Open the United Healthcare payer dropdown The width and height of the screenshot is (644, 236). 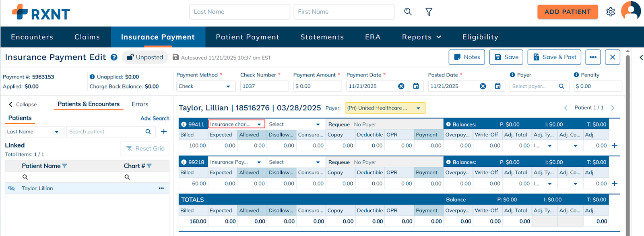(418, 108)
